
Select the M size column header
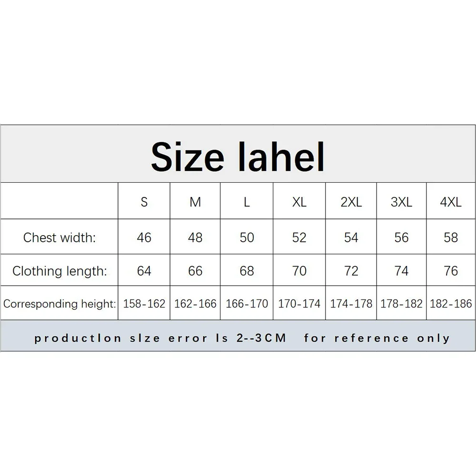[195, 202]
